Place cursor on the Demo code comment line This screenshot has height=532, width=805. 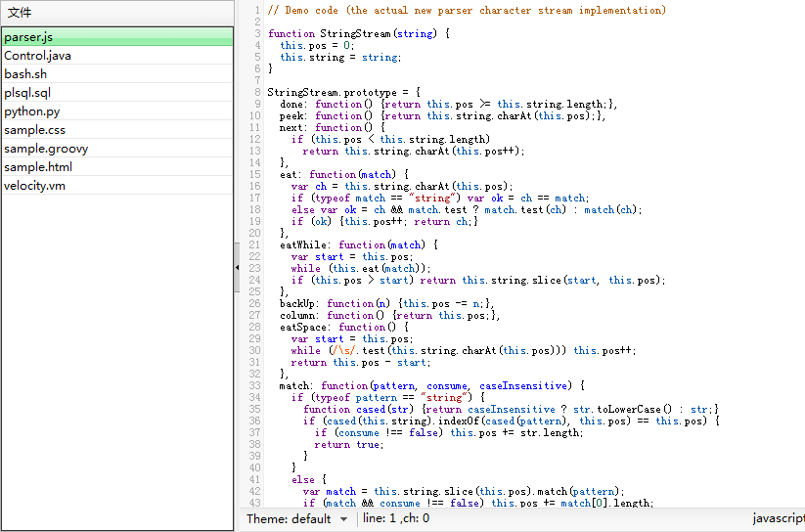[x=467, y=10]
